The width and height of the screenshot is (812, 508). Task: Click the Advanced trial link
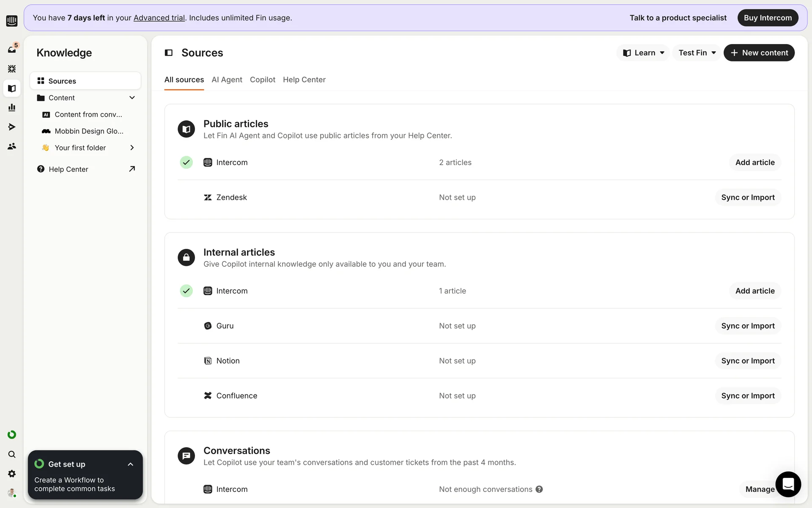tap(159, 18)
